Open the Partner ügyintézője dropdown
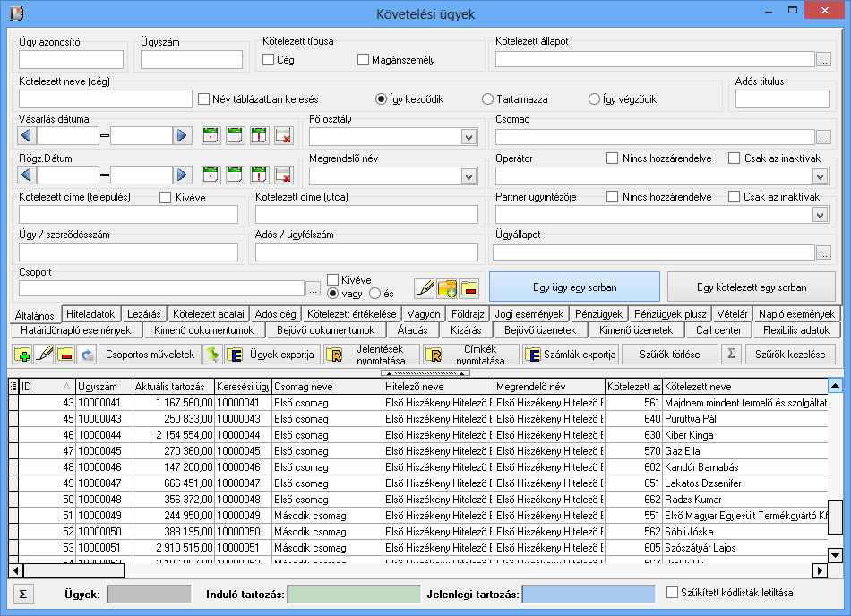The image size is (851, 616). pos(820,215)
